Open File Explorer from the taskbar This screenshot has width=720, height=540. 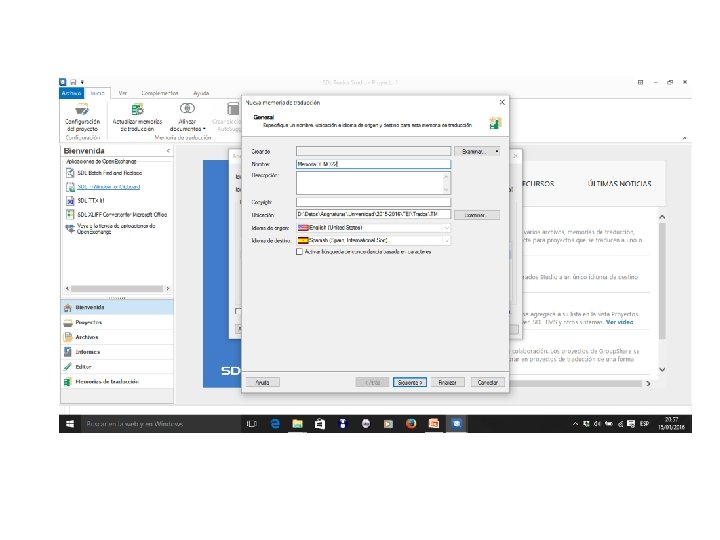(297, 424)
